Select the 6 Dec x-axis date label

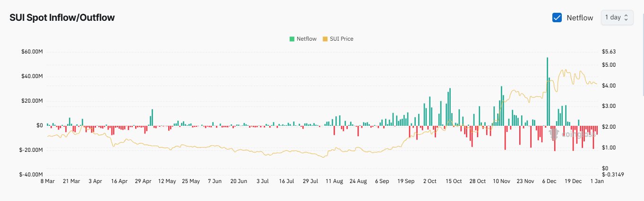[x=549, y=181]
